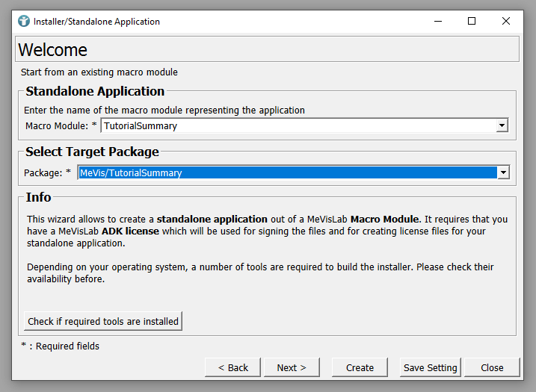Viewport: 536px width, 392px height.
Task: Click the Save Setting button
Action: (x=430, y=367)
